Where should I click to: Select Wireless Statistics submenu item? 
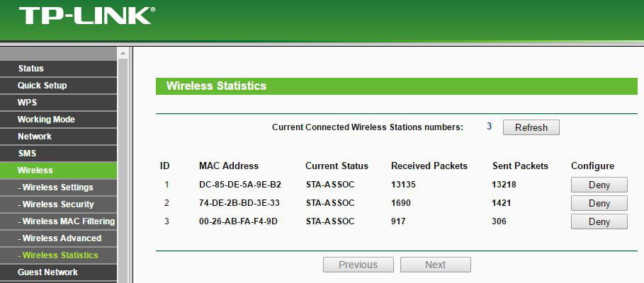coord(58,255)
